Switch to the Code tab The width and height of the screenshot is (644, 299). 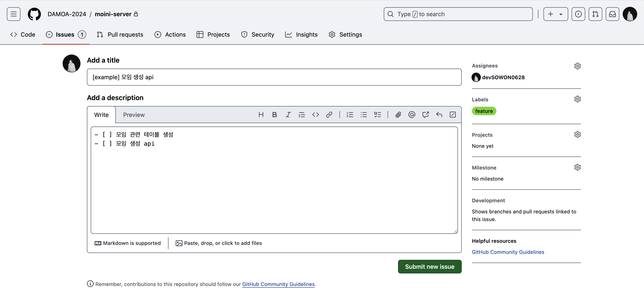coord(23,34)
